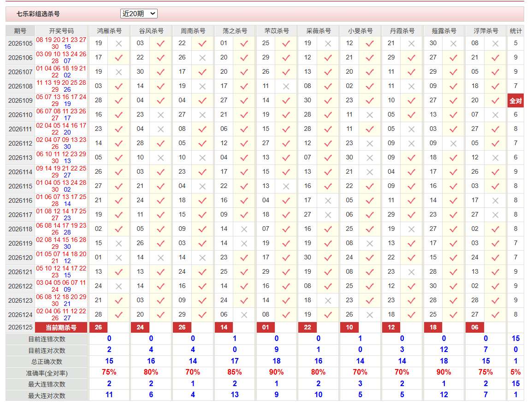Click the check mark for 谷风杀号 in row 2026105
Image resolution: width=532 pixels, height=405 pixels.
160,43
